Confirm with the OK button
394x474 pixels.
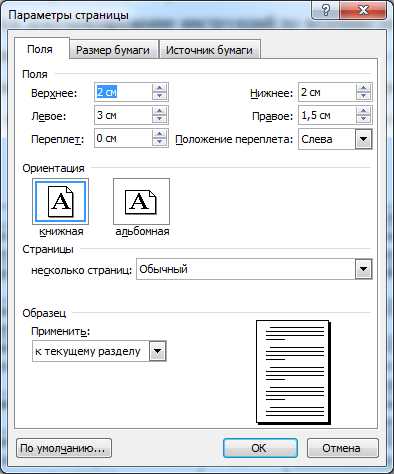click(x=260, y=448)
